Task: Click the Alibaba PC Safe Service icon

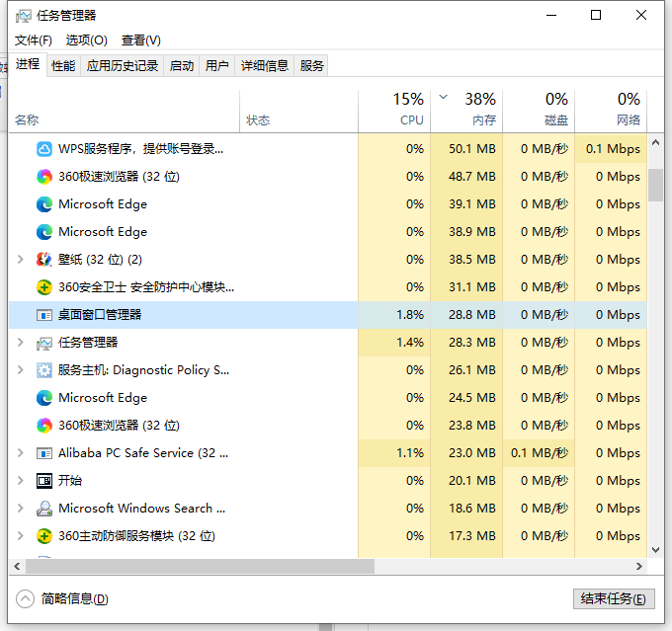Action: [x=44, y=453]
